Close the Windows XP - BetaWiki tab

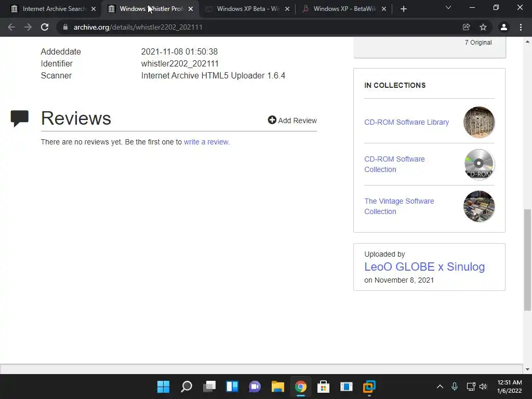pyautogui.click(x=384, y=9)
